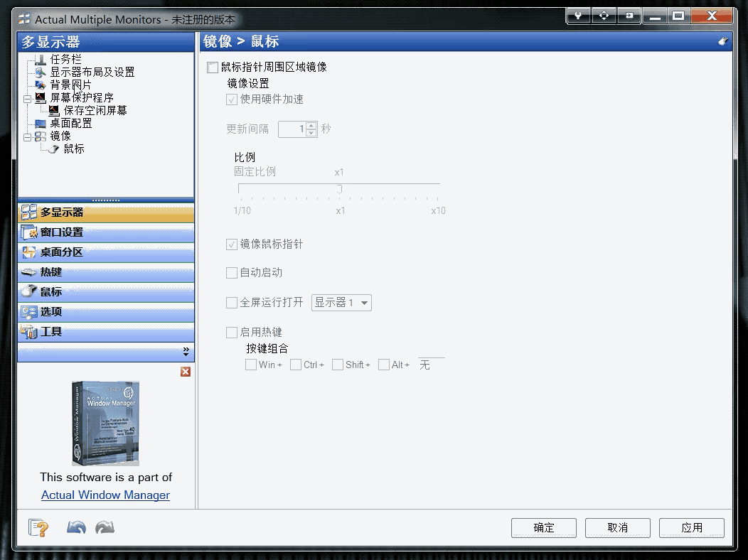
Task: Select 显示器布局及设置 in the tree
Action: coord(92,72)
